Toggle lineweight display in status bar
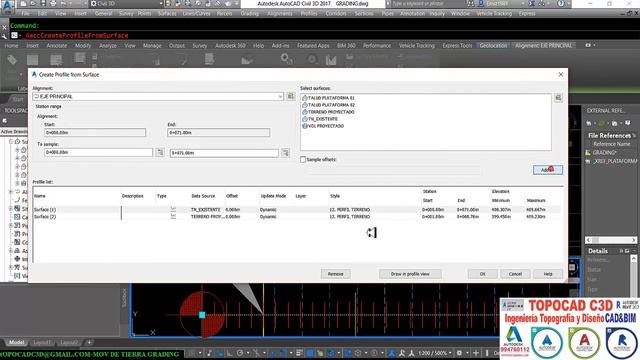The width and height of the screenshot is (640, 360). (300, 353)
